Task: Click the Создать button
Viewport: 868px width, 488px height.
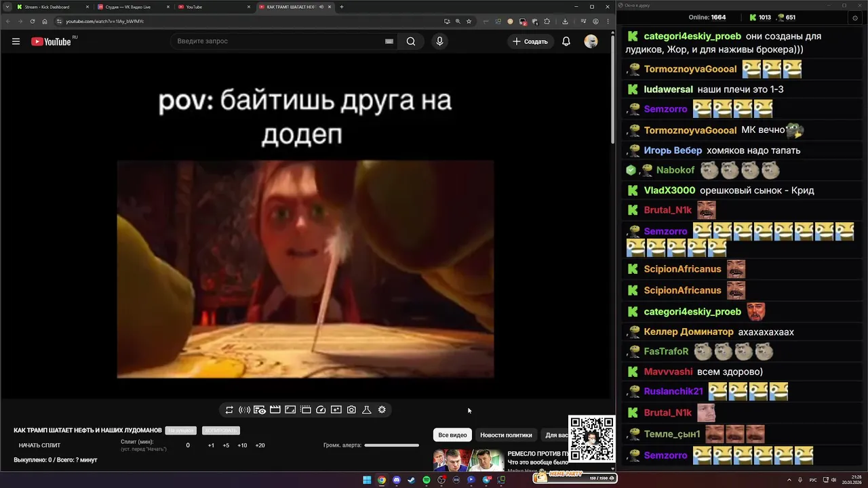Action: click(x=530, y=41)
